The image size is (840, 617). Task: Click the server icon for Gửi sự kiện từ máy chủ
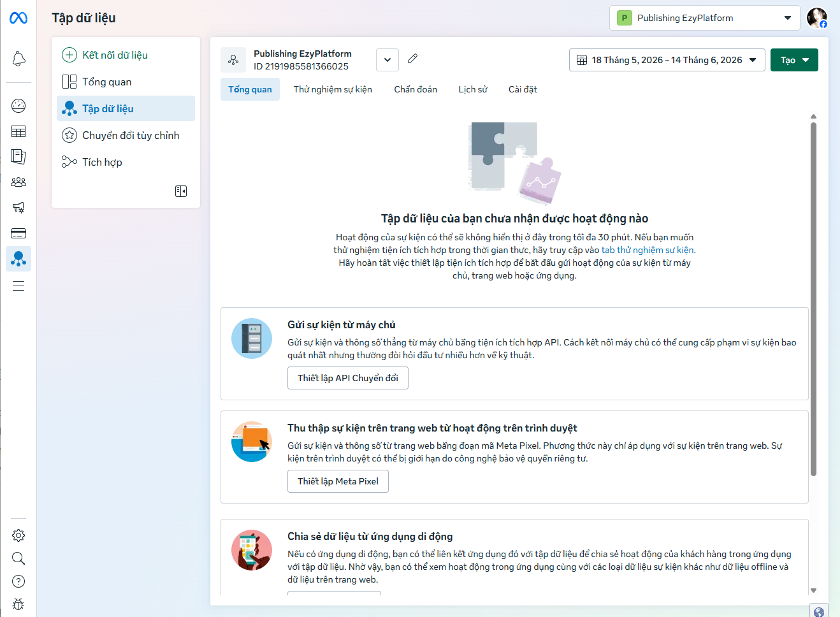pos(252,338)
